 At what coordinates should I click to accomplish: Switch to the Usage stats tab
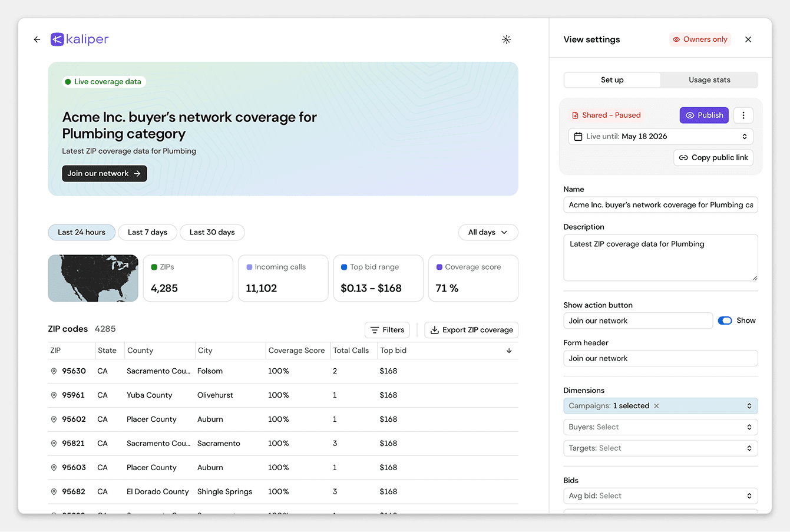coord(709,80)
